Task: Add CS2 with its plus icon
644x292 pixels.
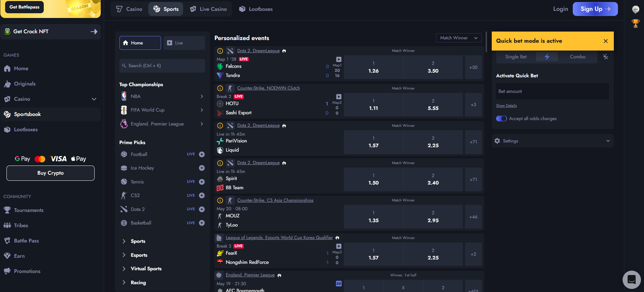Action: 202,195
